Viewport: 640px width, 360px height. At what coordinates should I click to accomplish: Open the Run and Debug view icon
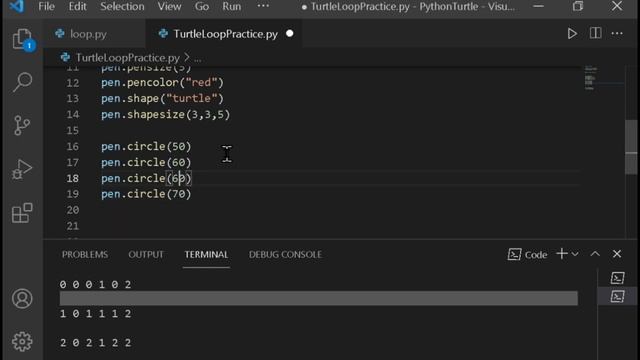pyautogui.click(x=22, y=169)
